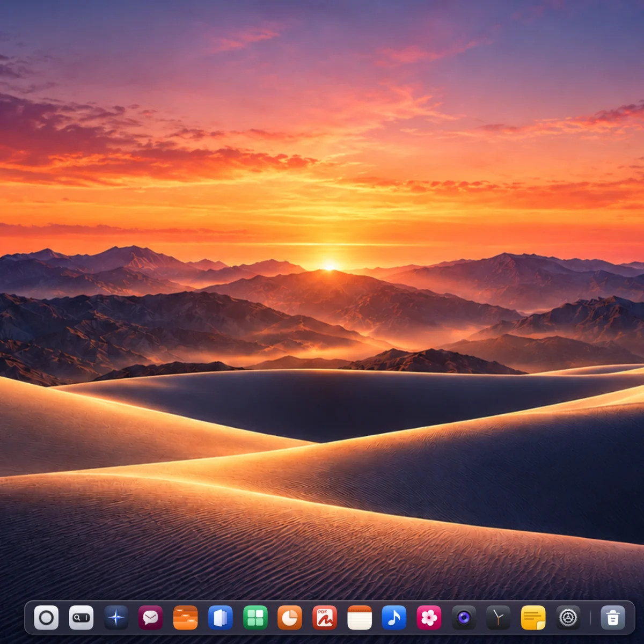Launch the purple camera lens app
644x644 pixels.
click(x=464, y=618)
